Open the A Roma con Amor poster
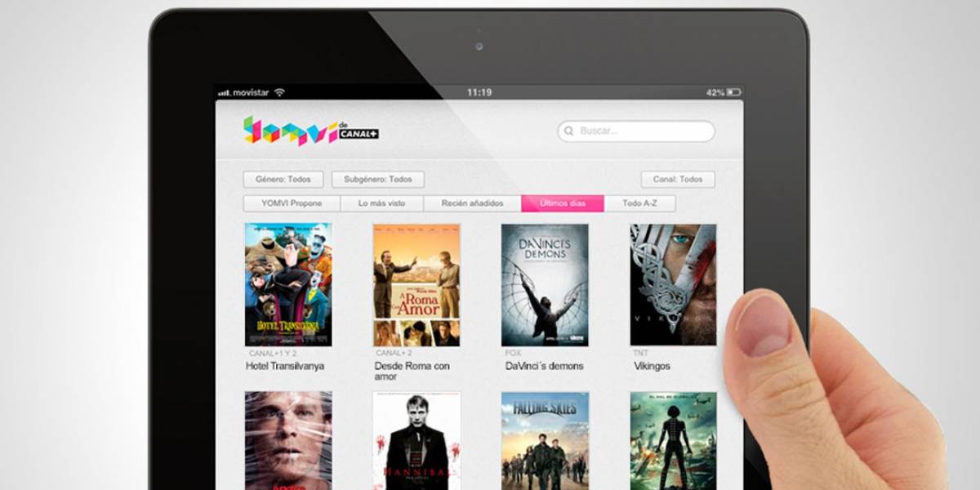980x490 pixels. coord(416,284)
